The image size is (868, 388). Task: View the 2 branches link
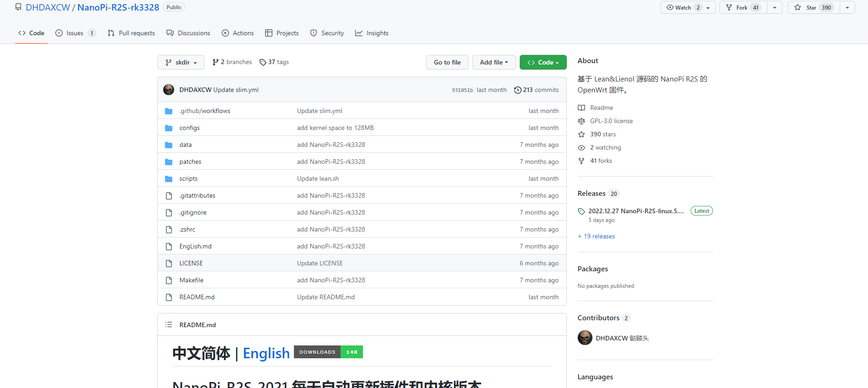click(x=232, y=62)
